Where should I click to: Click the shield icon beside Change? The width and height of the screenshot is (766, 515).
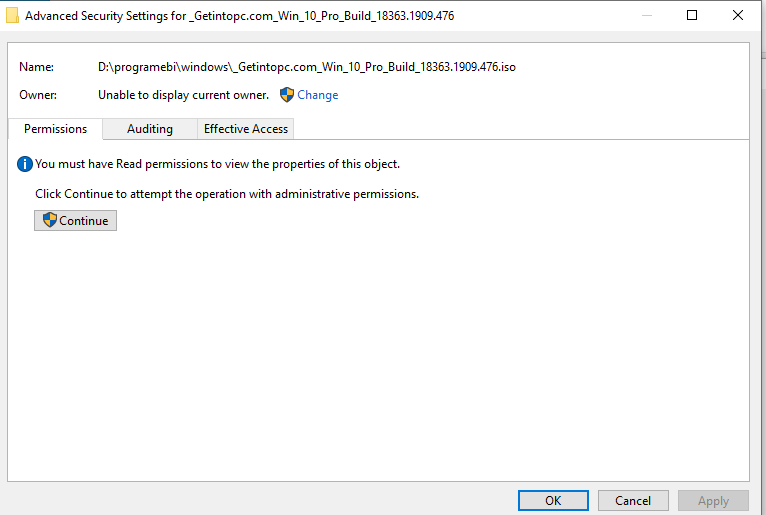coord(287,95)
